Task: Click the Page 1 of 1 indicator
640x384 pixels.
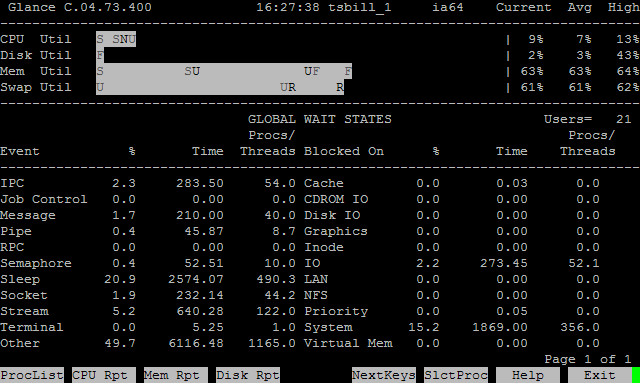Action: [x=588, y=359]
